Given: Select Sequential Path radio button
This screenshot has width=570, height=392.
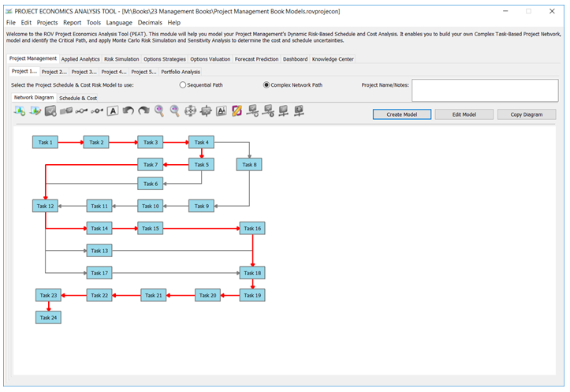Looking at the screenshot, I should tap(182, 84).
